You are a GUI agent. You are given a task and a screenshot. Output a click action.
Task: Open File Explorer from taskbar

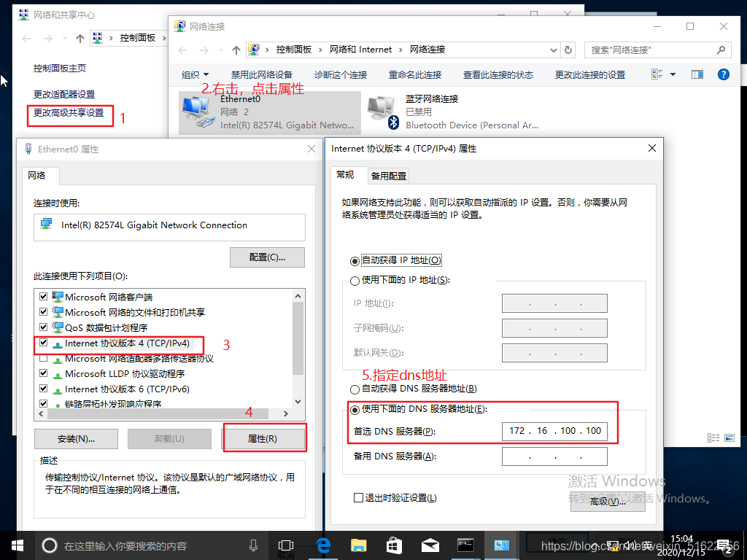tap(358, 545)
